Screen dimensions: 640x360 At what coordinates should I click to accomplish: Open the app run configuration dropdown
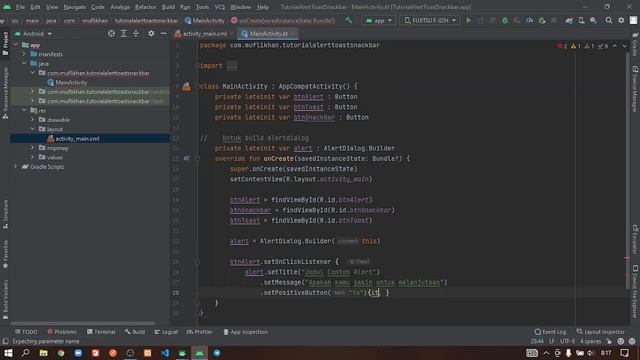coord(379,20)
